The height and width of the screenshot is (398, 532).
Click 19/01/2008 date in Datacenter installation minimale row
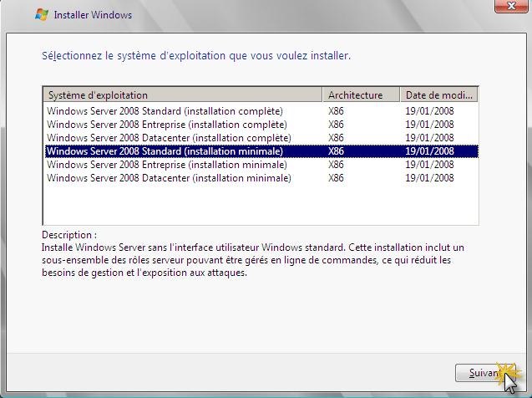coord(429,178)
